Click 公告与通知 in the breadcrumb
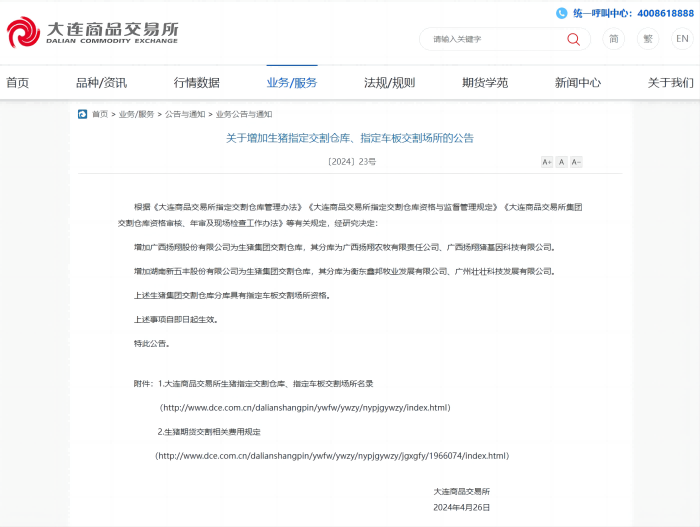 point(185,114)
